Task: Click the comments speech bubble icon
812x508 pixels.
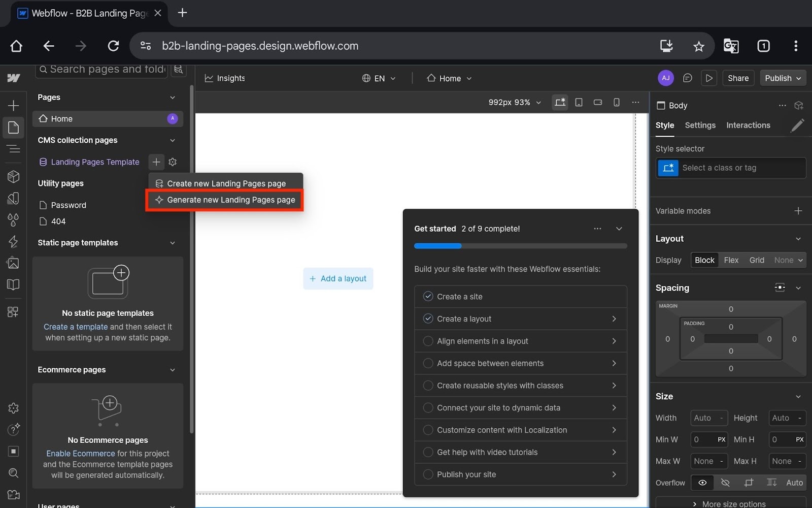Action: point(688,78)
